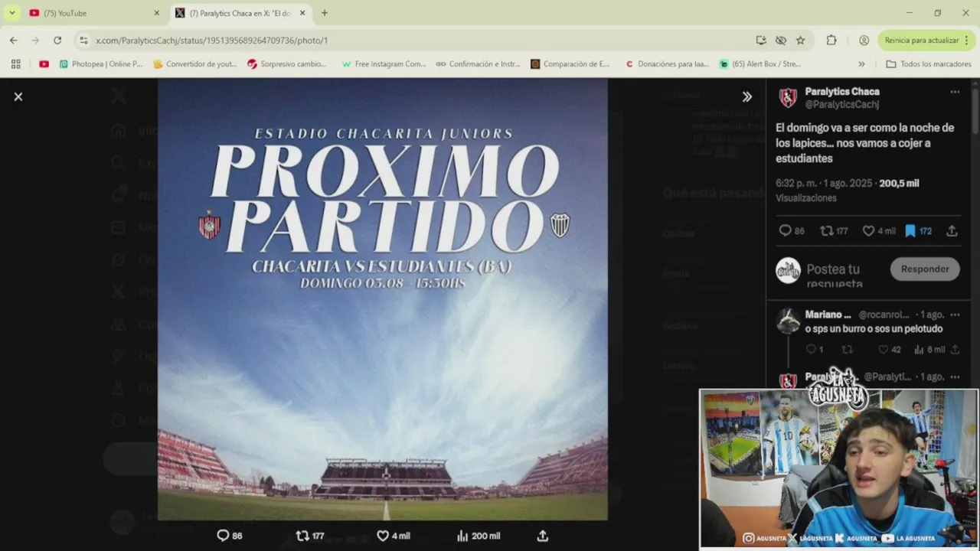980x551 pixels.
Task: Open a new browser tab
Action: pyautogui.click(x=325, y=13)
